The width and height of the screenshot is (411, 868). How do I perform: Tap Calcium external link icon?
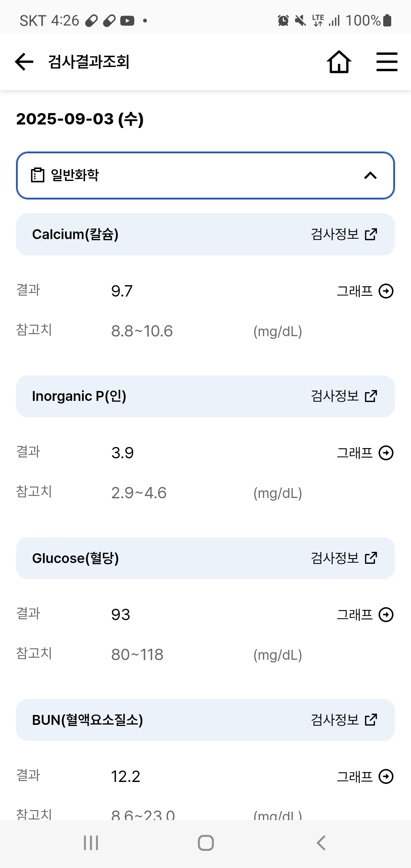click(371, 235)
